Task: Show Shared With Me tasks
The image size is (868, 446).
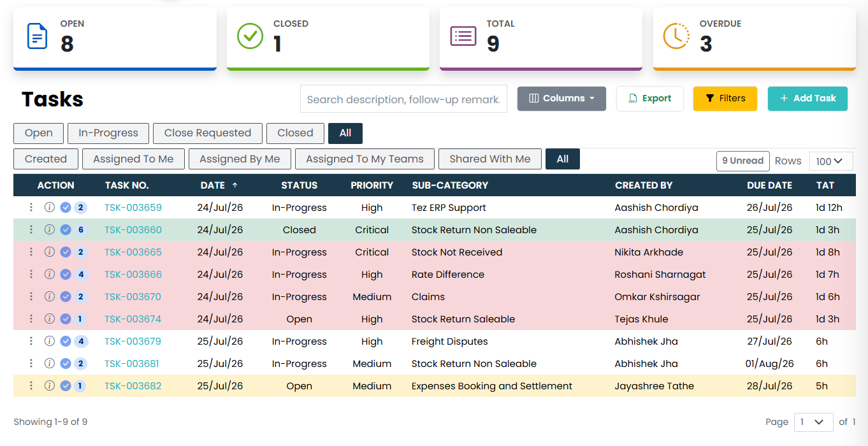Action: click(490, 159)
